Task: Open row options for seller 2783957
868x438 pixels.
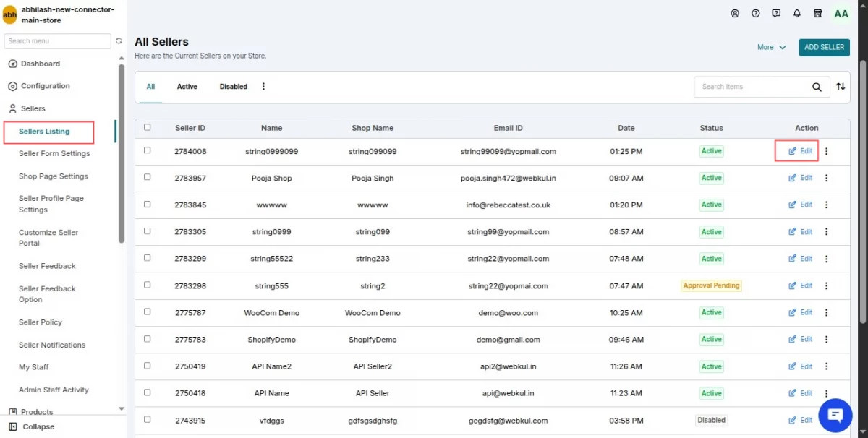Action: click(827, 178)
